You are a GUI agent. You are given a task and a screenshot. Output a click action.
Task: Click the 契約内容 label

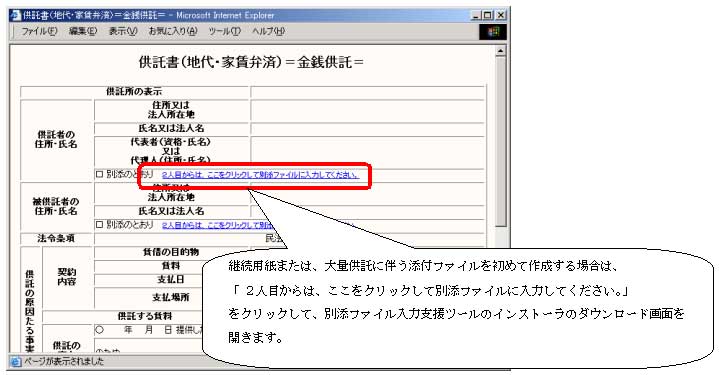[x=67, y=277]
